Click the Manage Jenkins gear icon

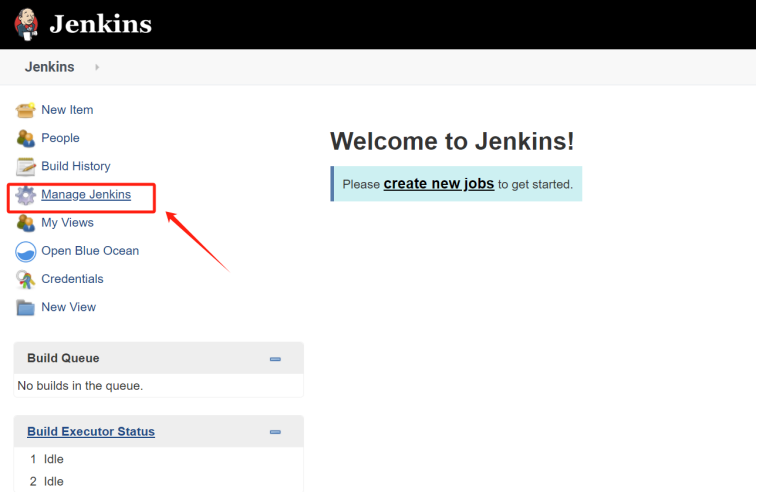25,195
